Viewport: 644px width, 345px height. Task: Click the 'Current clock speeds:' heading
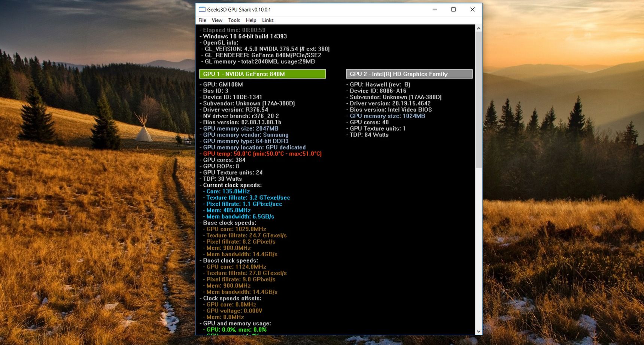pyautogui.click(x=231, y=185)
